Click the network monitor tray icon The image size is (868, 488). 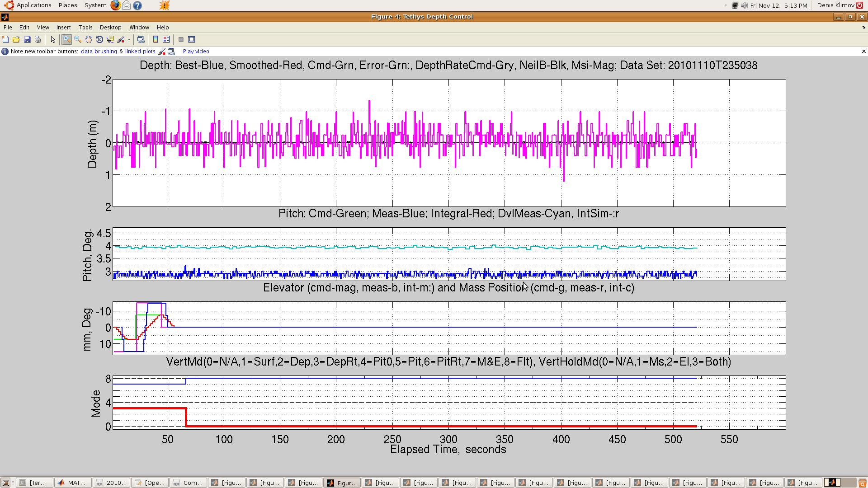[x=735, y=5]
